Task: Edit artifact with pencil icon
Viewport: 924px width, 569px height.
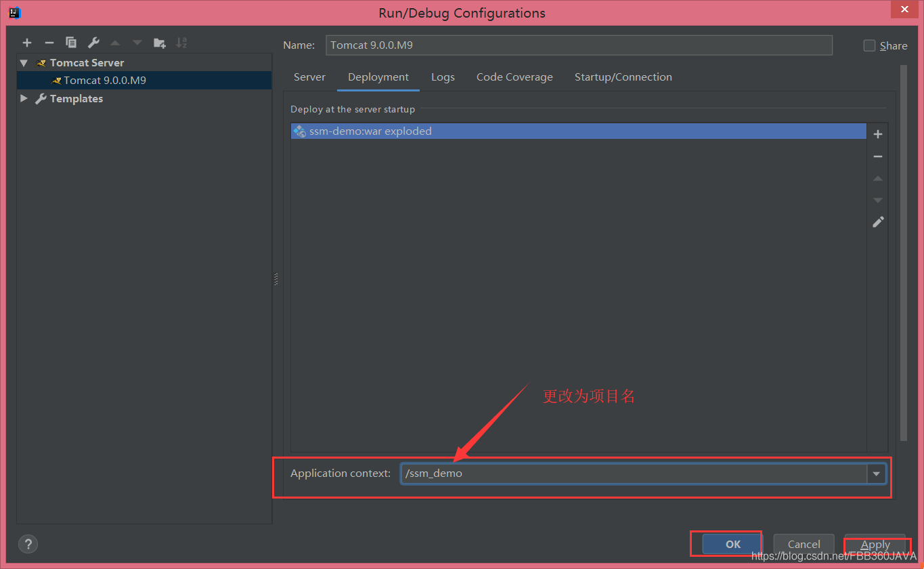Action: click(878, 222)
